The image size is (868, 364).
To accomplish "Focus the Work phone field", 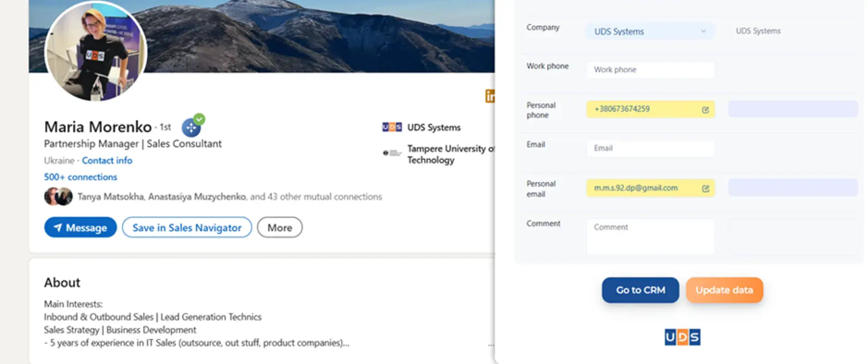I will coord(650,70).
